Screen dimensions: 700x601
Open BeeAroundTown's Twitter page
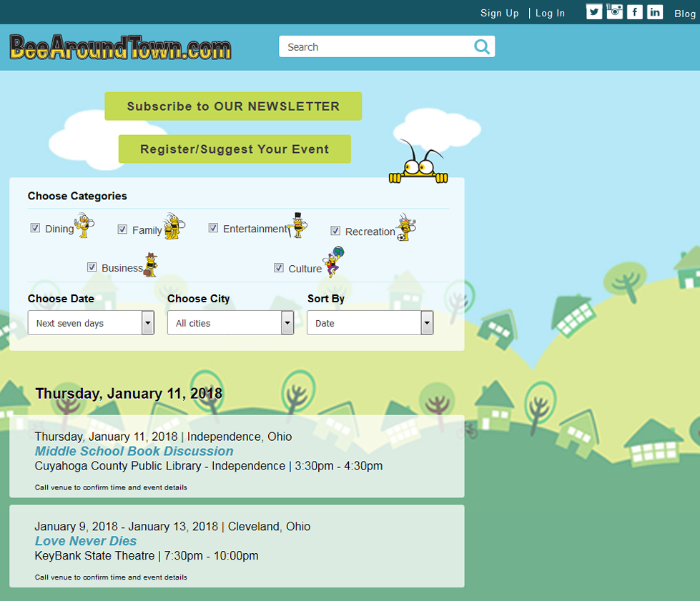[x=593, y=11]
